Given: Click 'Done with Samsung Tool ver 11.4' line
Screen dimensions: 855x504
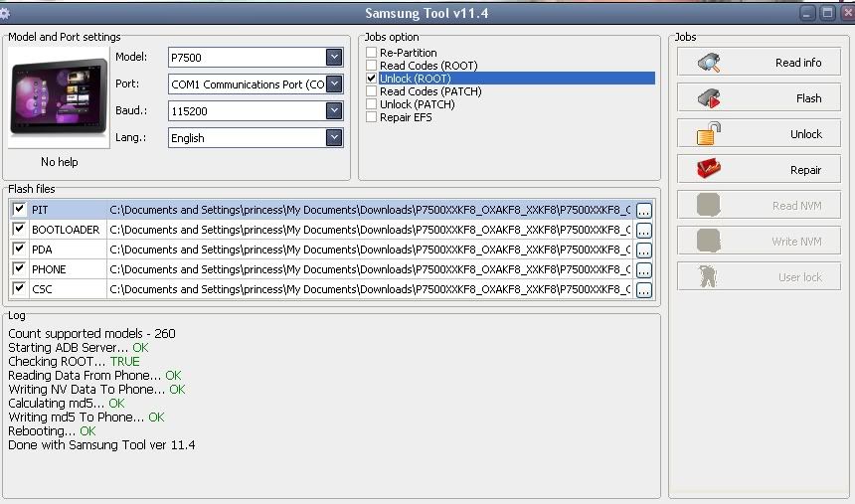Looking at the screenshot, I should click(x=101, y=445).
